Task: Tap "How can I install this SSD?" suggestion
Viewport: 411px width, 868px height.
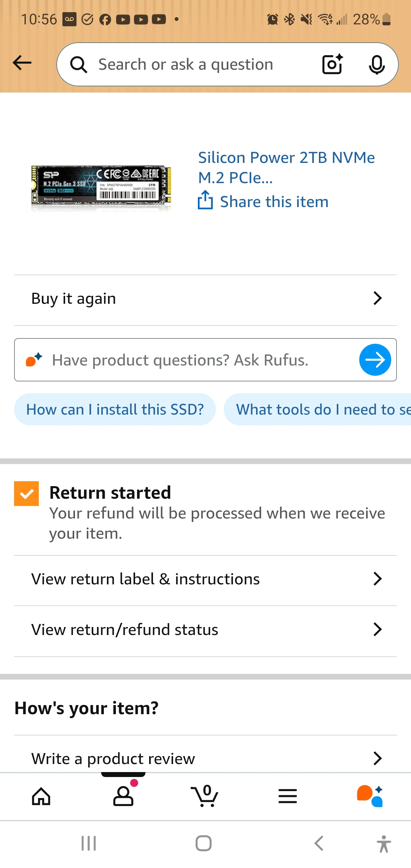Action: point(115,410)
